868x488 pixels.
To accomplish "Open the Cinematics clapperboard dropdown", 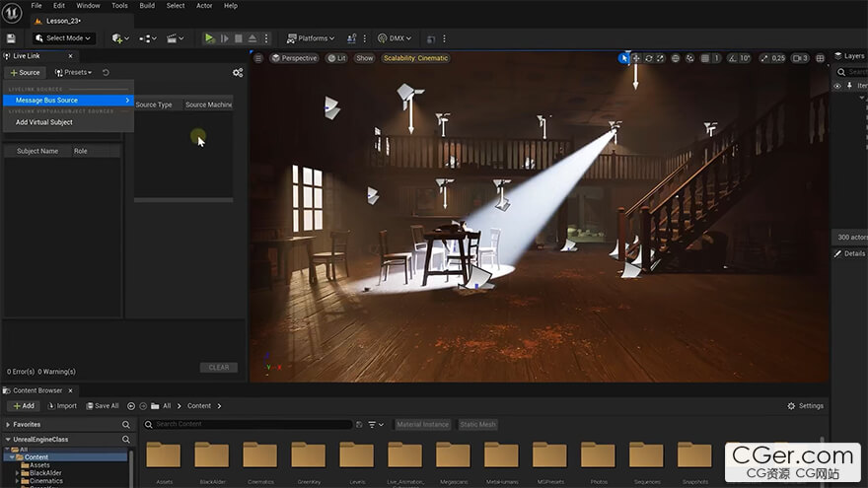I will [175, 38].
